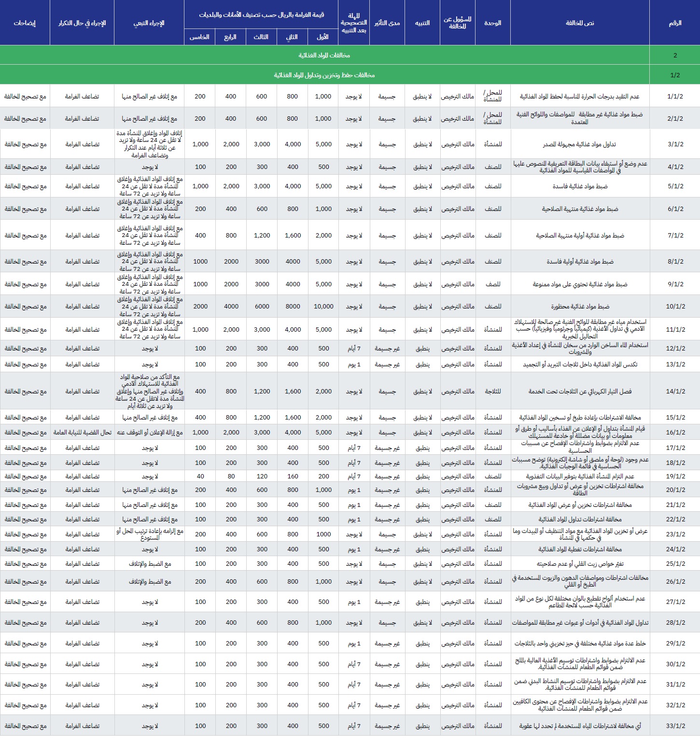This screenshot has width=700, height=742.
Task: Select header "المهلة التصحيحية بعد التنبيه"
Action: click(353, 23)
